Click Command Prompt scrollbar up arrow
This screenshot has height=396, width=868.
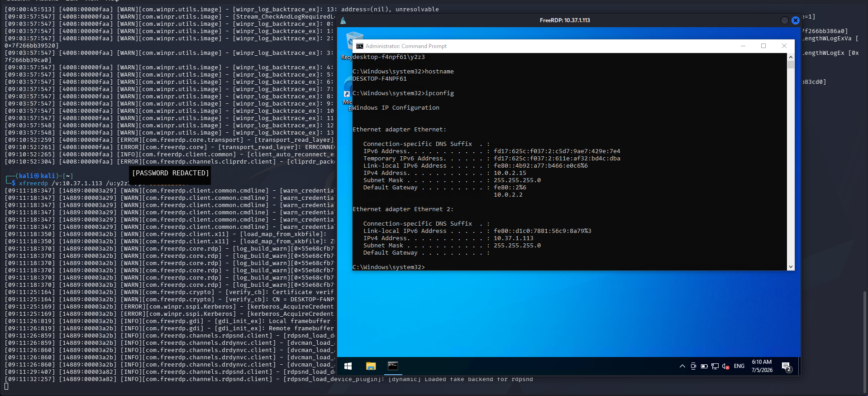pos(791,57)
